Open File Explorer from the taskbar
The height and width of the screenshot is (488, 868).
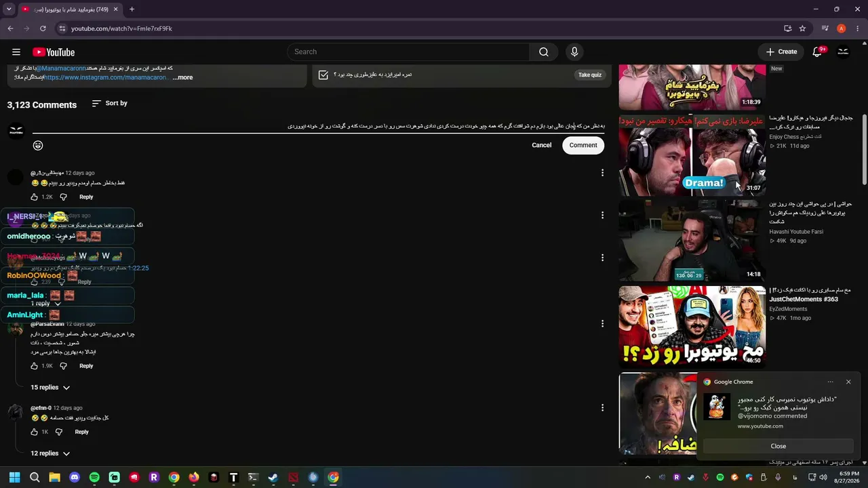pos(55,477)
